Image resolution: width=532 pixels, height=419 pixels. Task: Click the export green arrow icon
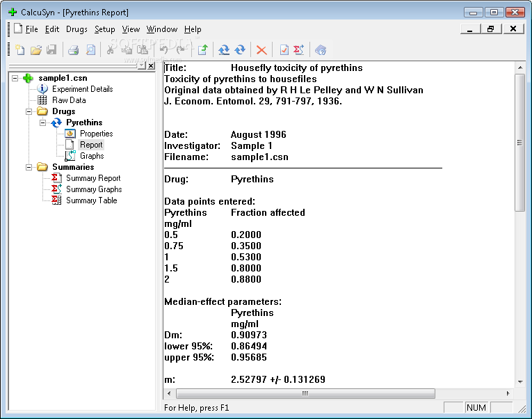202,50
